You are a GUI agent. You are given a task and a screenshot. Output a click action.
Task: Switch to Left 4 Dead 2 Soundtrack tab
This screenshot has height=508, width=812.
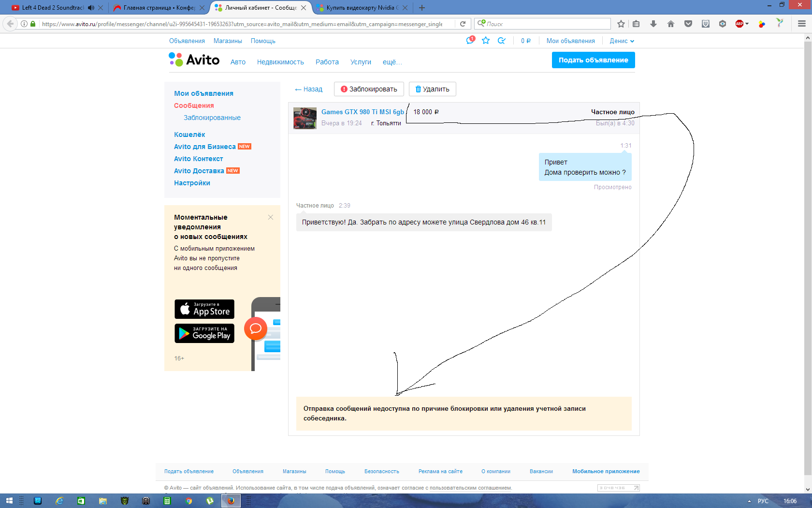point(53,8)
